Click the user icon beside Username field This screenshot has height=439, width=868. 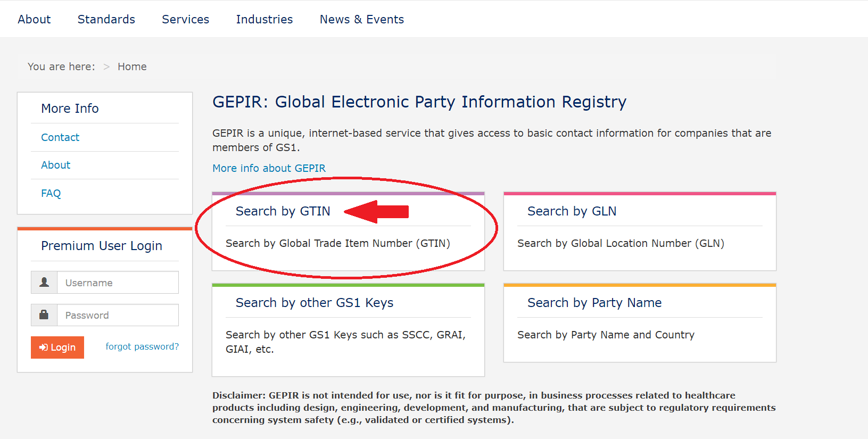point(44,283)
